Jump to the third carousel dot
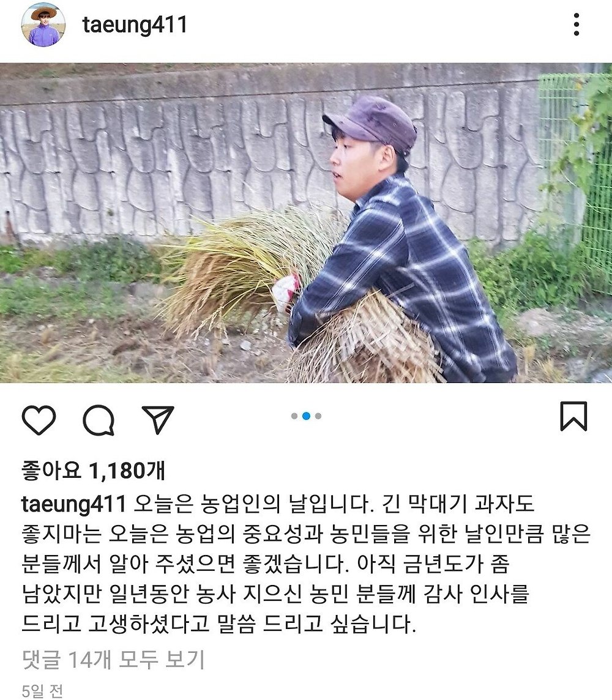 tap(318, 416)
